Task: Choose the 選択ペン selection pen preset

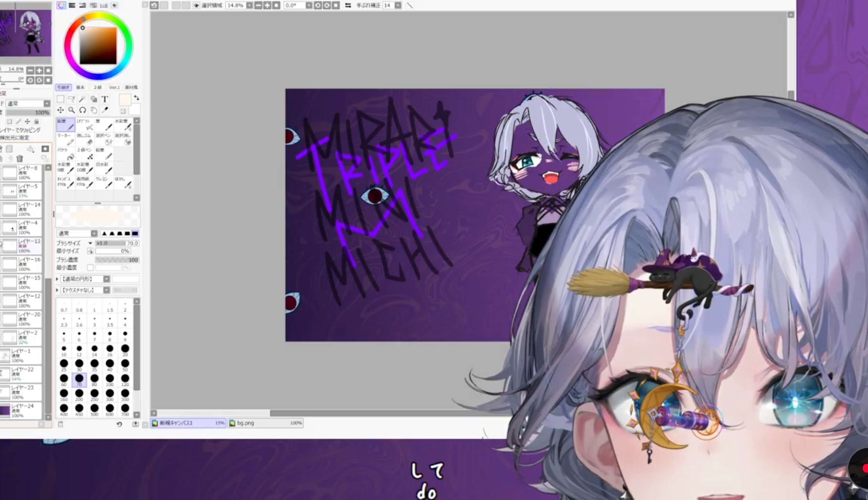Action: tap(104, 139)
